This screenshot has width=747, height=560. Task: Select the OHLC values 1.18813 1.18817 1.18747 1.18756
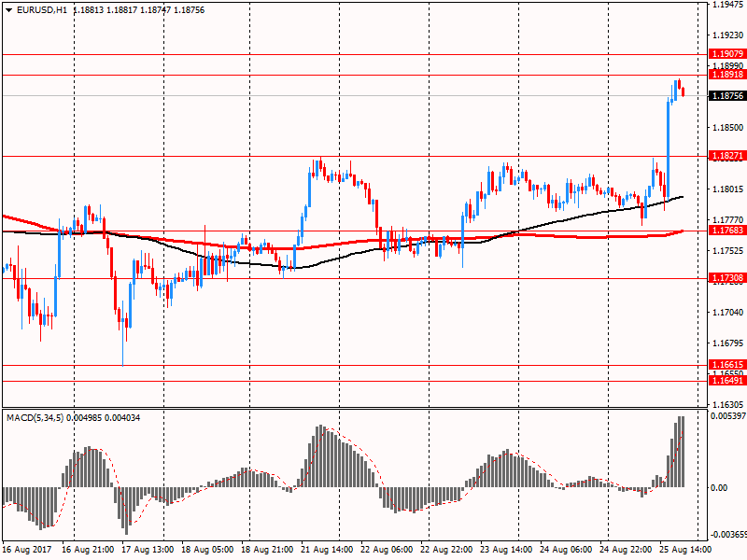point(139,10)
